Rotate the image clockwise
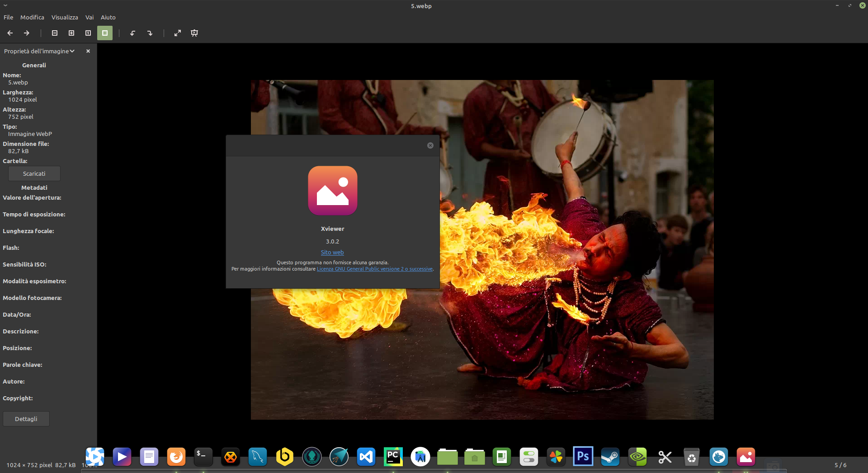 (x=151, y=33)
